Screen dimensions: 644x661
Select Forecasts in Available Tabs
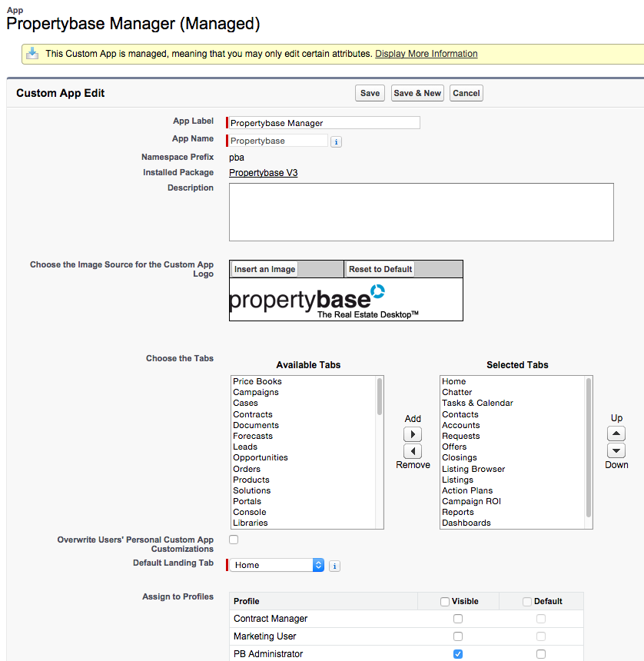click(x=253, y=436)
